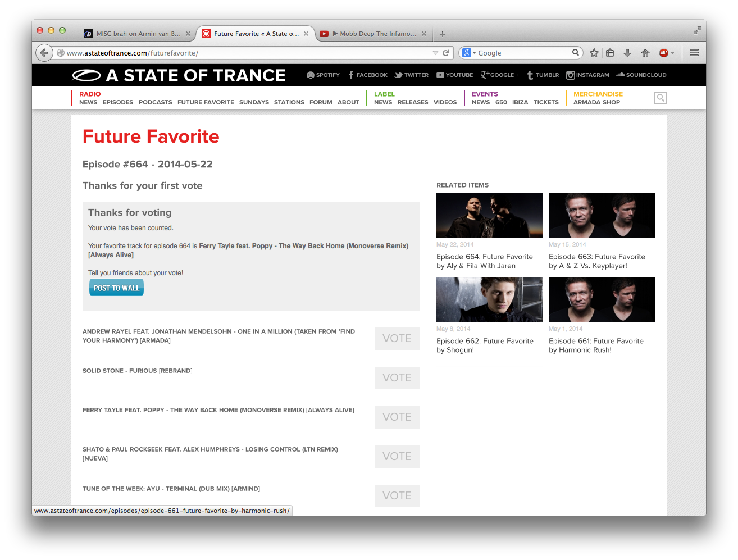Open the Podcasts menu item under Radio
738x560 pixels.
pos(156,102)
